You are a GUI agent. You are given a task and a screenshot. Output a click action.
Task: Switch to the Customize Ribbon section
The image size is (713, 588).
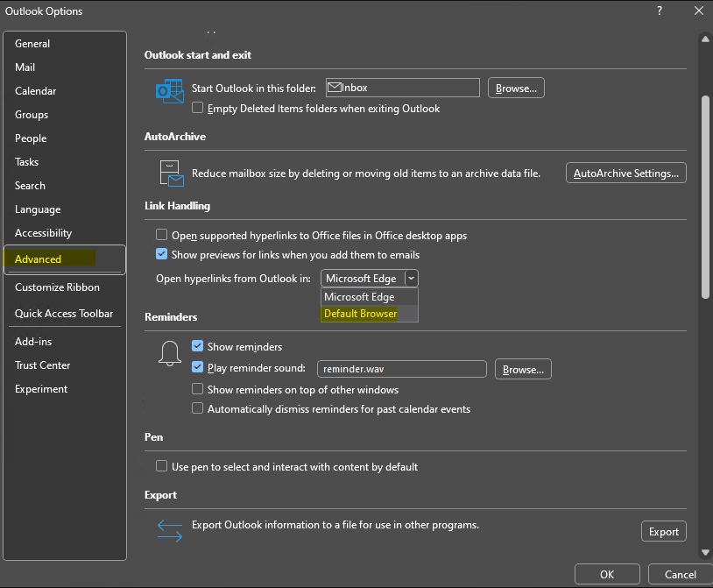point(59,287)
